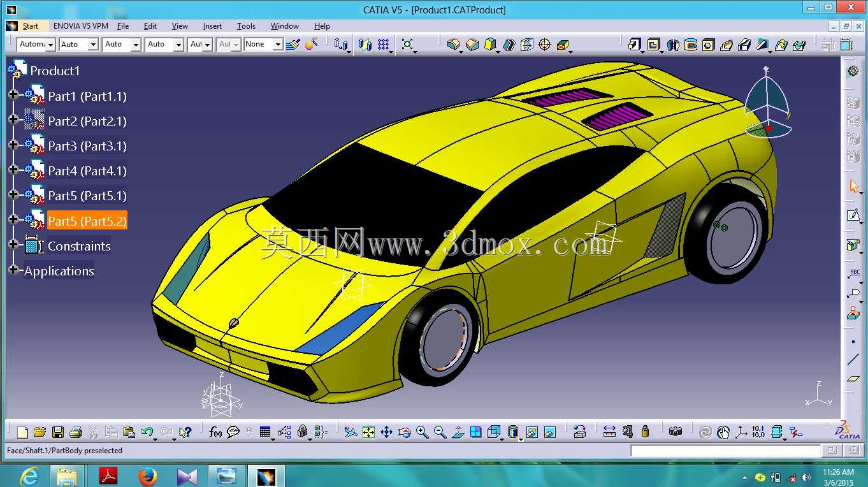Image resolution: width=868 pixels, height=487 pixels.
Task: Select Part3 (Part3.1) in the tree
Action: (87, 146)
